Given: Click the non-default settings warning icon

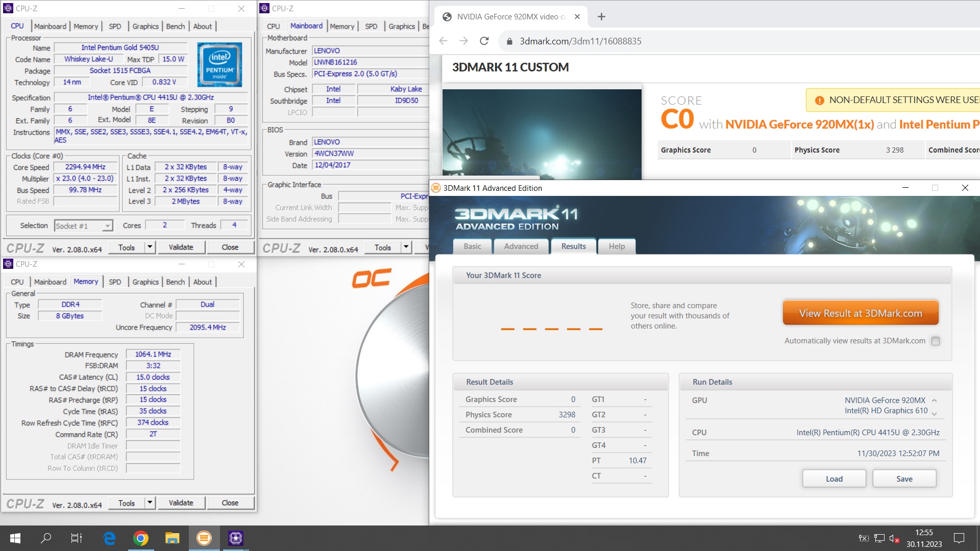Looking at the screenshot, I should click(x=819, y=101).
